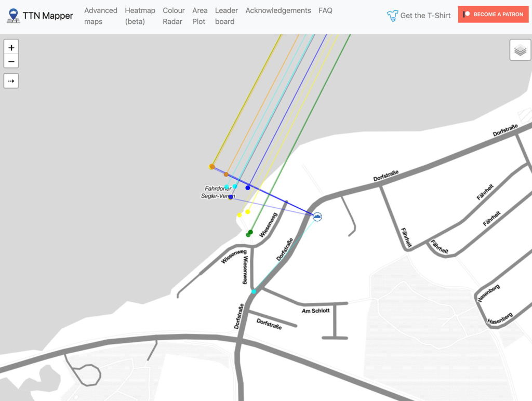Expand the Advanced maps menu
This screenshot has height=401, width=532.
[x=100, y=16]
